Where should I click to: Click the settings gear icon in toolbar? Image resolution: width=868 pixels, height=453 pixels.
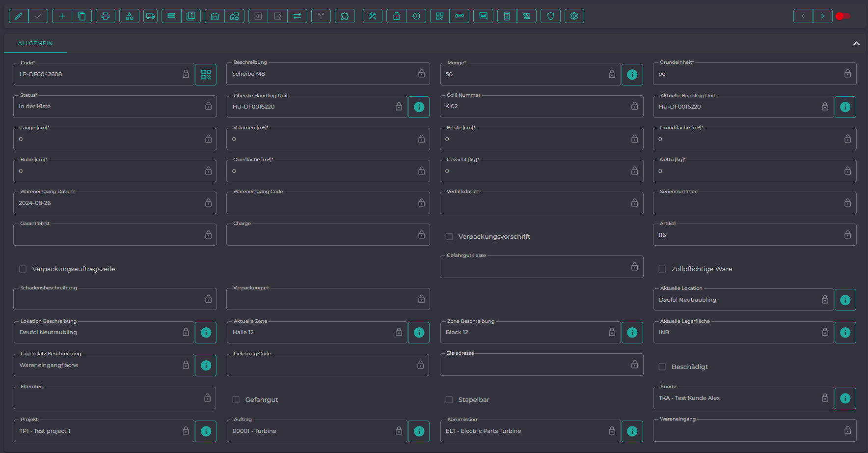(574, 16)
